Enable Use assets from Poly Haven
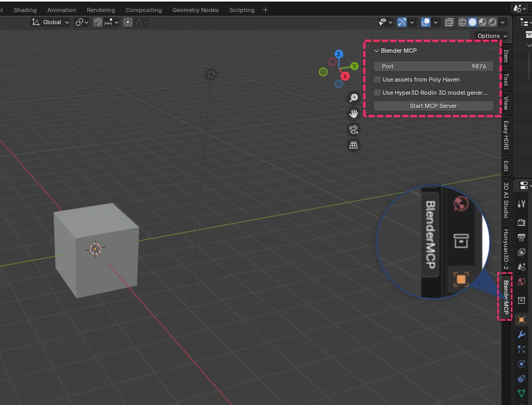This screenshot has height=405, width=532. [377, 80]
